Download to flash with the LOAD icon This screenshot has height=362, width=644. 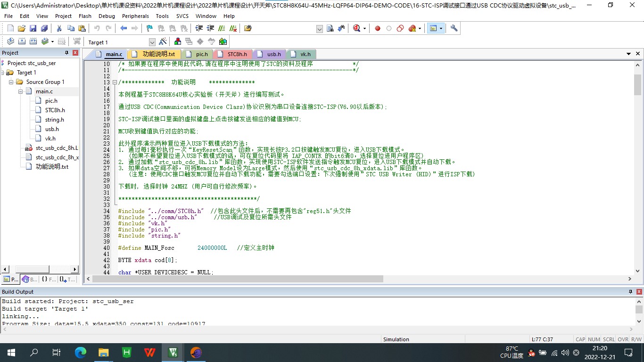(77, 41)
